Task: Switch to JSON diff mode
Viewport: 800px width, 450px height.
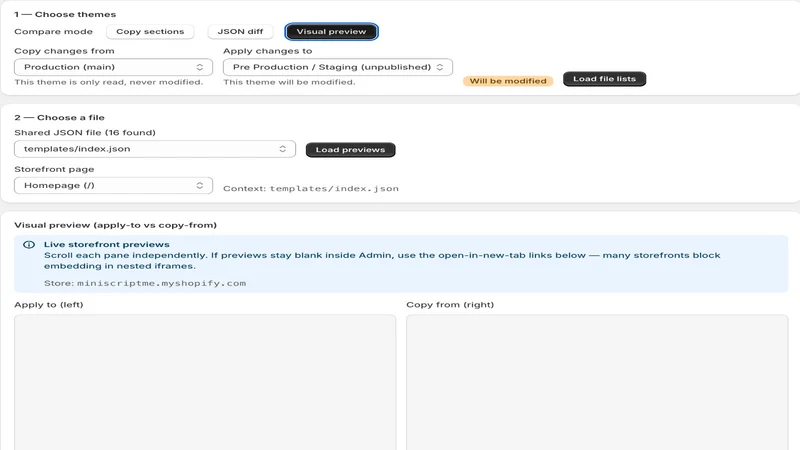Action: pos(240,32)
